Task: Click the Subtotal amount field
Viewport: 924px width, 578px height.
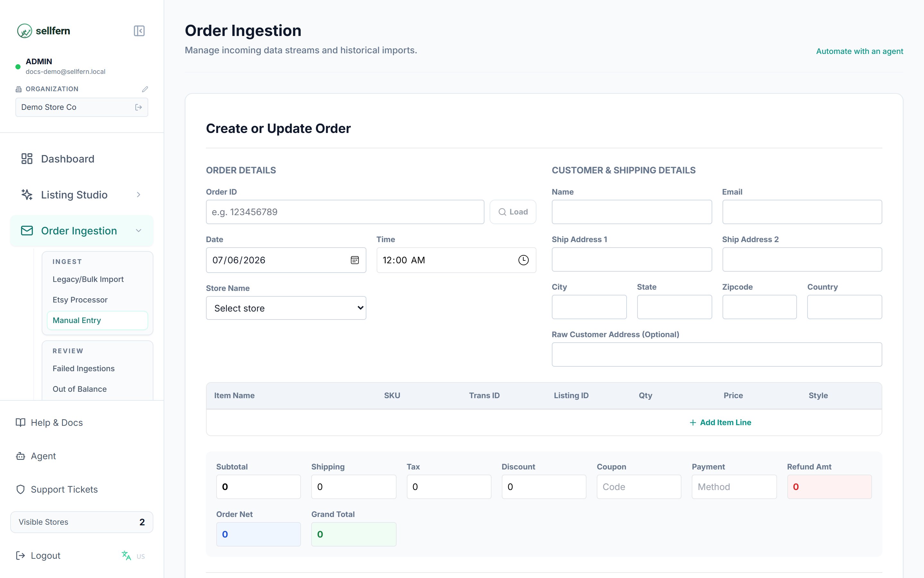Action: click(x=259, y=486)
